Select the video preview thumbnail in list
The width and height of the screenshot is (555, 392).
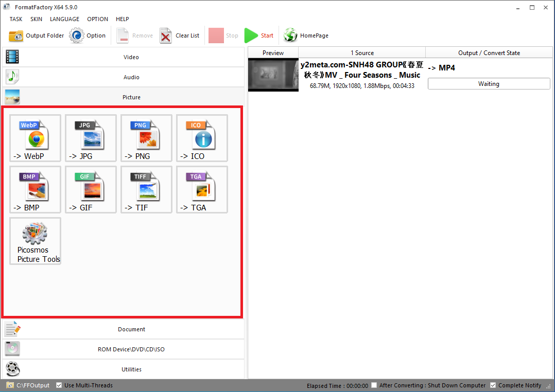pyautogui.click(x=273, y=75)
